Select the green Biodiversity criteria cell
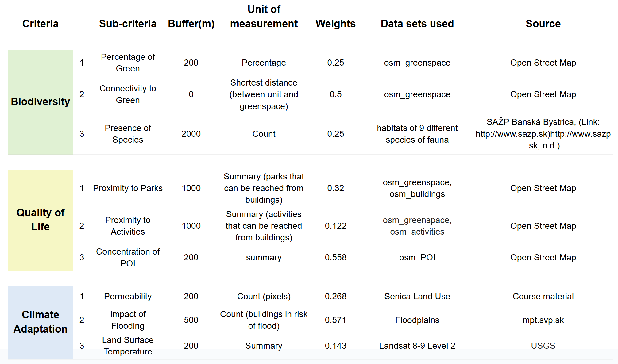Viewport: 618px width, 364px height. [x=40, y=102]
